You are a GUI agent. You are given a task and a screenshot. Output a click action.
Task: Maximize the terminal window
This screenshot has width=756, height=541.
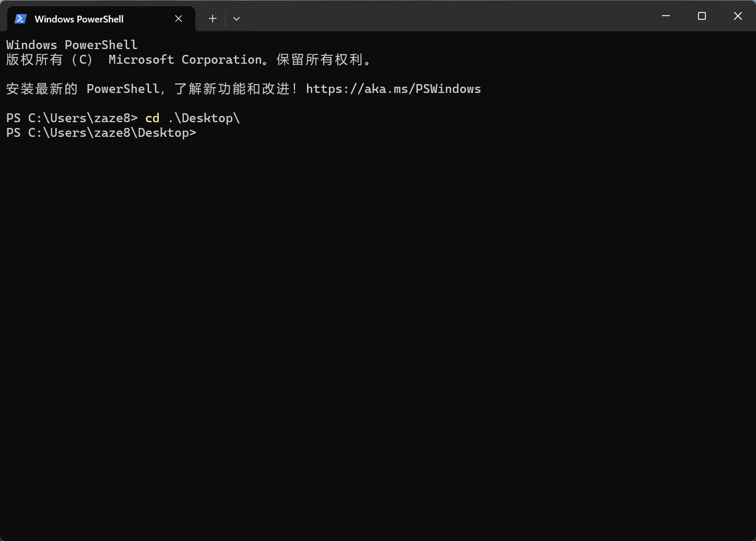pos(702,16)
